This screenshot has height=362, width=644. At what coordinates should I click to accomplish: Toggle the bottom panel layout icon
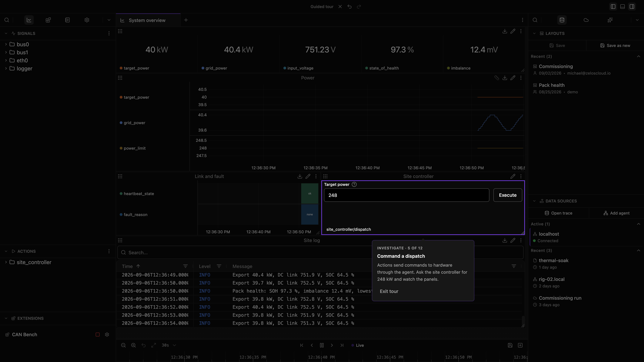coord(623,7)
